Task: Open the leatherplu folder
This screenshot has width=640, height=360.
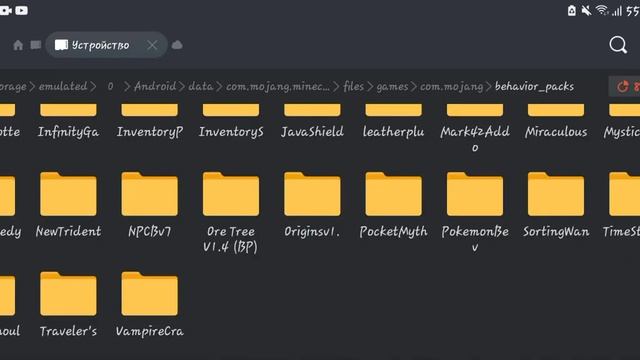Action: [x=393, y=121]
